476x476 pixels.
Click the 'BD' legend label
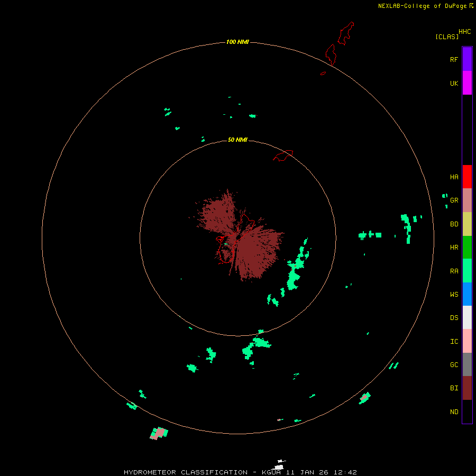click(x=454, y=224)
